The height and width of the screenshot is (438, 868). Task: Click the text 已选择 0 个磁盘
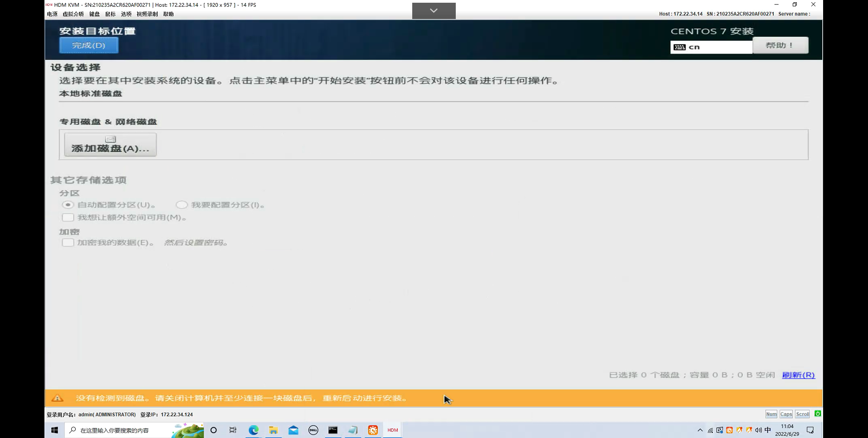tap(644, 375)
